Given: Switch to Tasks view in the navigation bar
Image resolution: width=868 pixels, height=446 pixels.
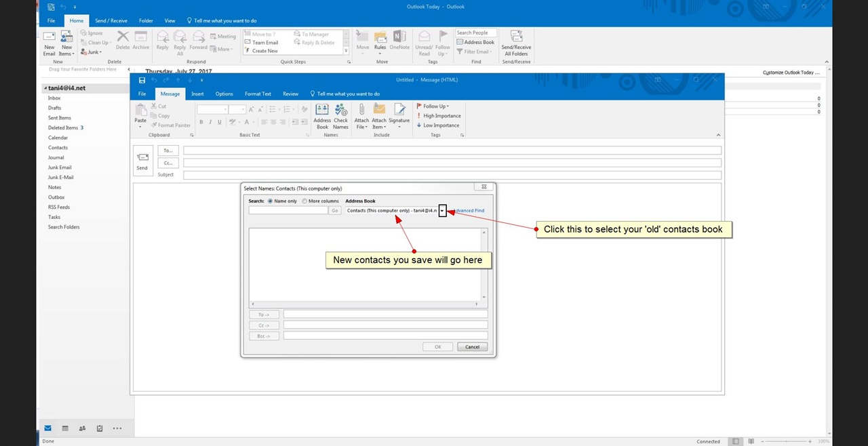Looking at the screenshot, I should pos(100,428).
